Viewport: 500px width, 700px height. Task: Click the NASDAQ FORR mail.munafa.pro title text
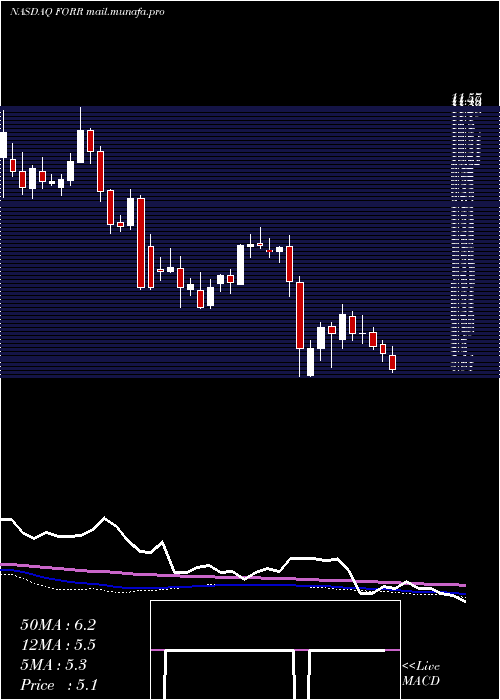[87, 12]
